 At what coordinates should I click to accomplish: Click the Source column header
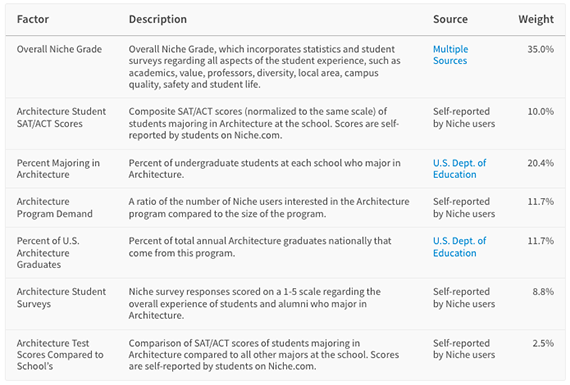click(x=450, y=19)
